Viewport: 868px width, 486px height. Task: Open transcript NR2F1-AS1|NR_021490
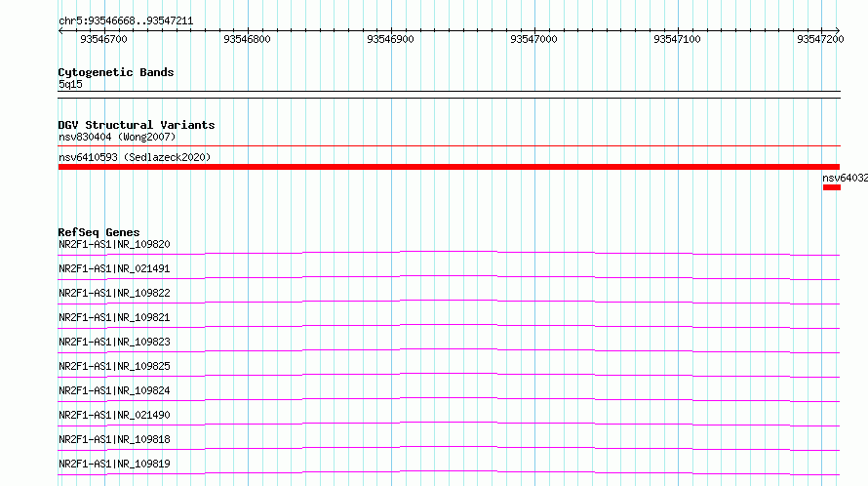114,415
